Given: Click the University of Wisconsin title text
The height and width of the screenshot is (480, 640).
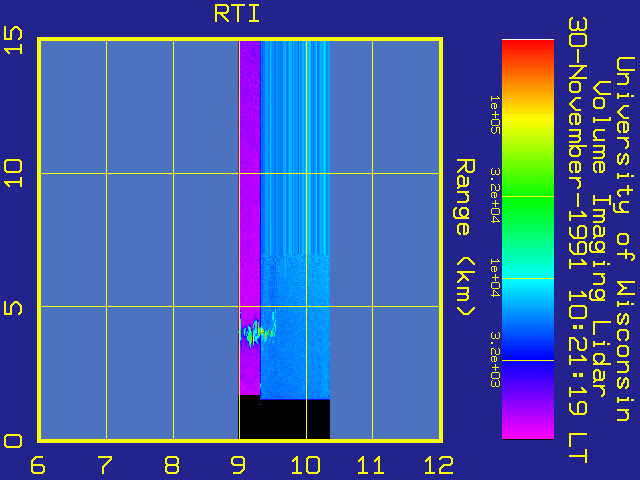Looking at the screenshot, I should pos(624,239).
